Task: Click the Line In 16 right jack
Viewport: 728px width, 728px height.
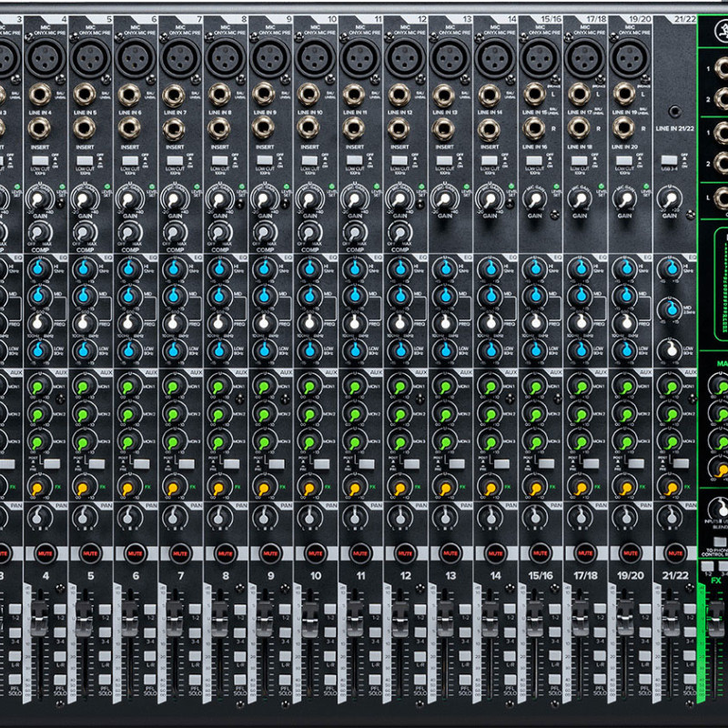Action: [x=534, y=127]
